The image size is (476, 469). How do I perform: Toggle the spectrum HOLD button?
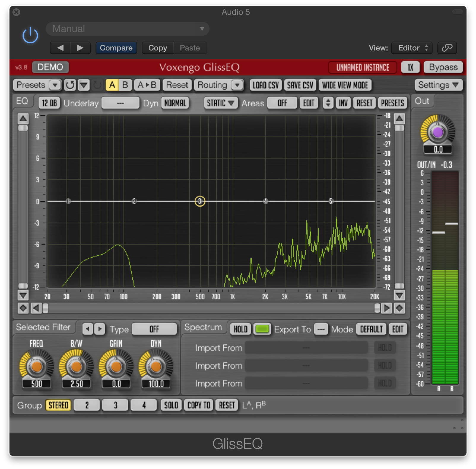click(x=240, y=329)
